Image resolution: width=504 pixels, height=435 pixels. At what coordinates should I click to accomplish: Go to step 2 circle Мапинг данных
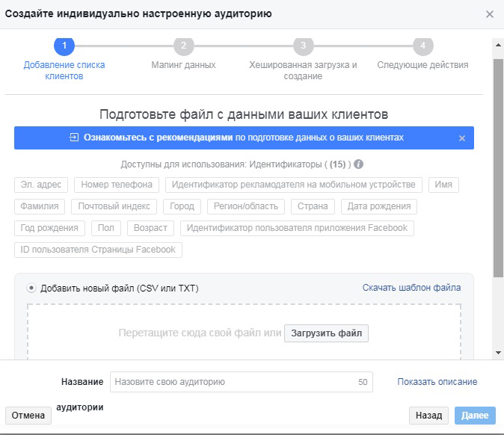183,46
